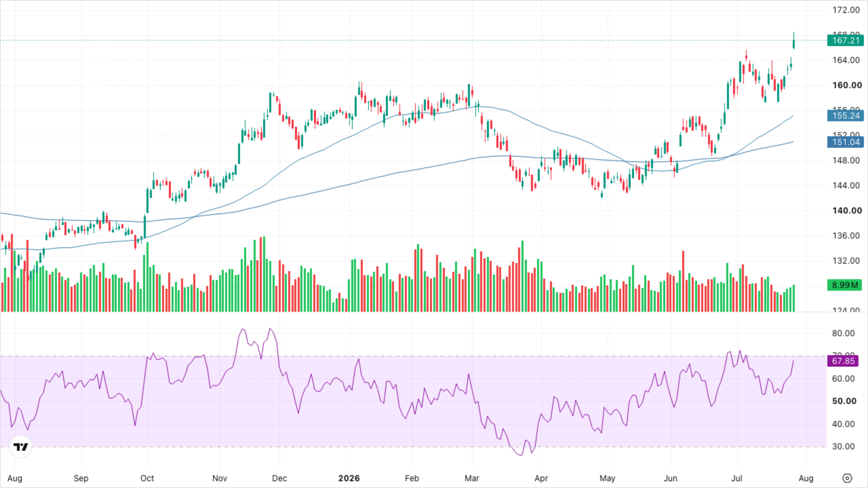
Task: Click the 8.99M volume label
Action: click(x=844, y=285)
